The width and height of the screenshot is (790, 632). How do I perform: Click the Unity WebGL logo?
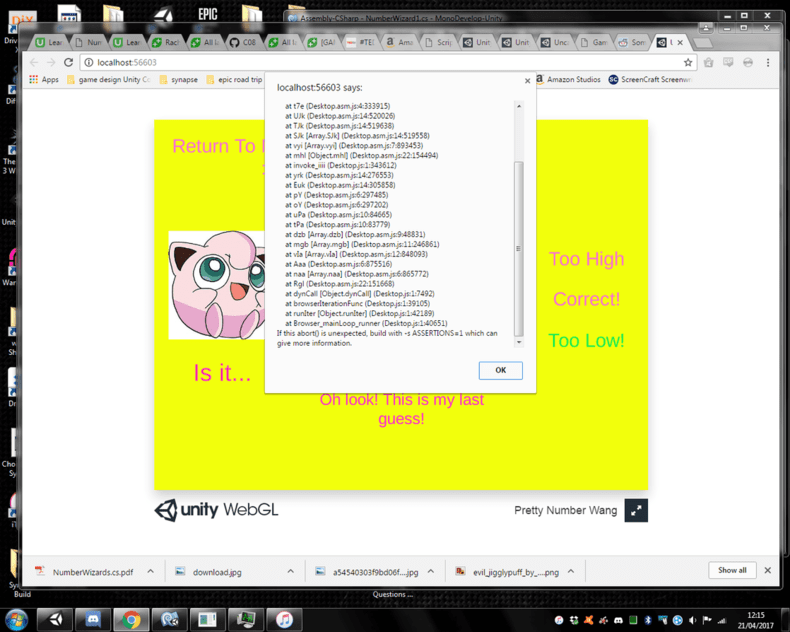click(x=216, y=510)
